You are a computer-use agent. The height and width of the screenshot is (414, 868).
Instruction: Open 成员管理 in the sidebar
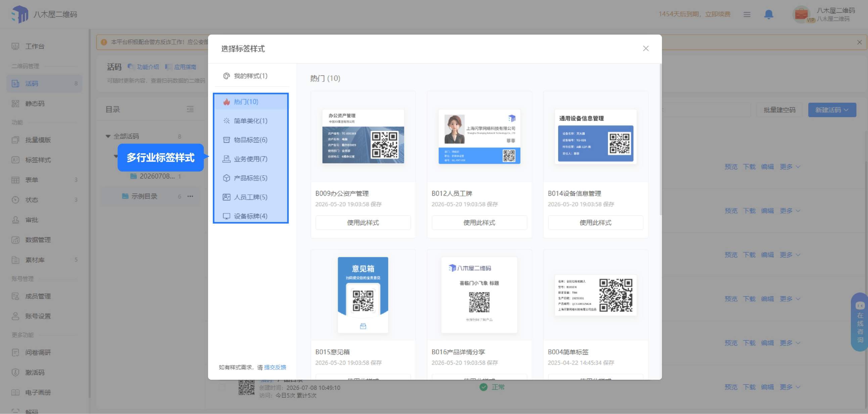[38, 296]
